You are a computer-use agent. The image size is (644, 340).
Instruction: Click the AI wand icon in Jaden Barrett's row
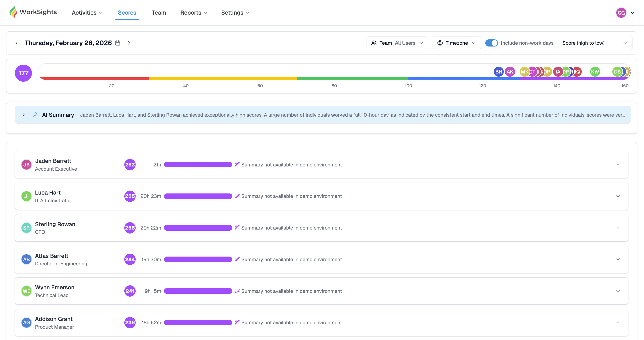tap(237, 164)
